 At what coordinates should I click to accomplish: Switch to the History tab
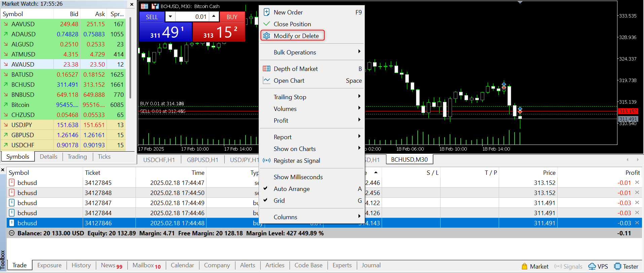pos(81,265)
